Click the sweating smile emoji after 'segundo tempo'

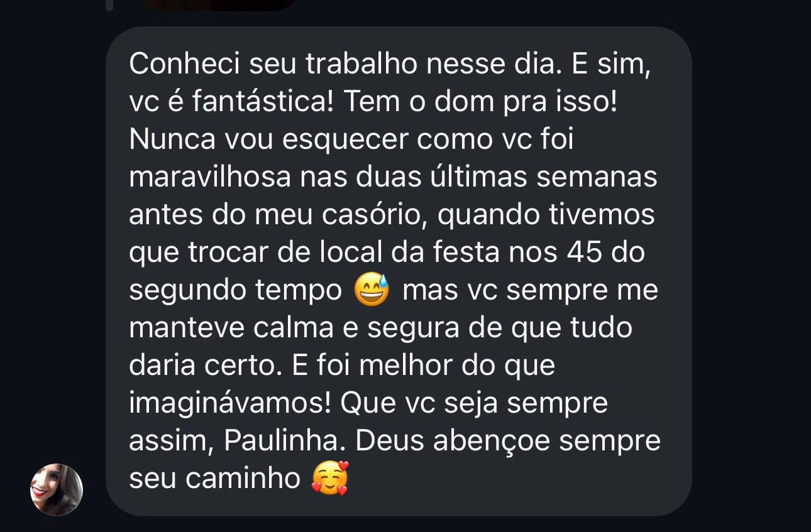[x=372, y=290]
